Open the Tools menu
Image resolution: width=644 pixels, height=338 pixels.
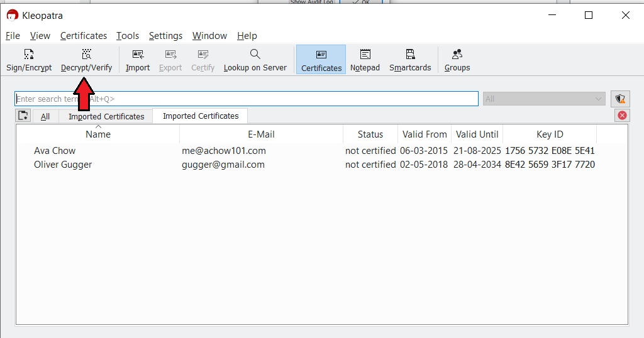(128, 36)
